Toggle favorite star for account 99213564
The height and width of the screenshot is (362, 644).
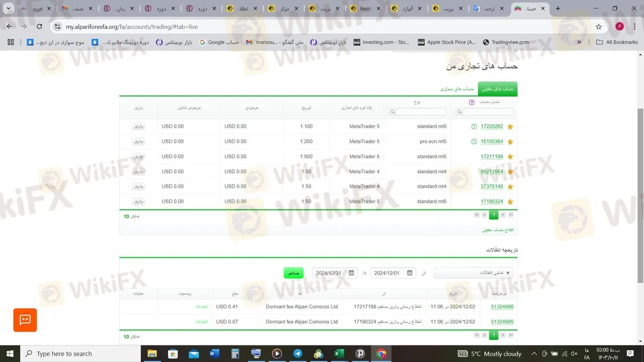tap(510, 172)
